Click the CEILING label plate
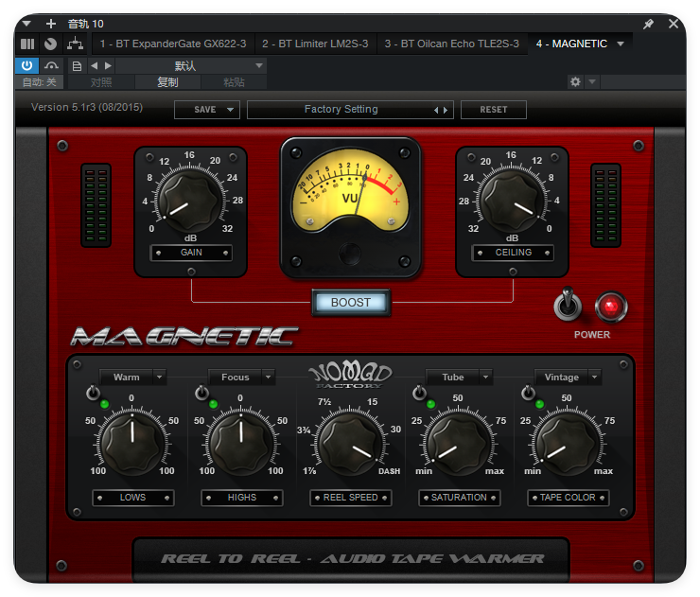The image size is (700, 597). [513, 253]
